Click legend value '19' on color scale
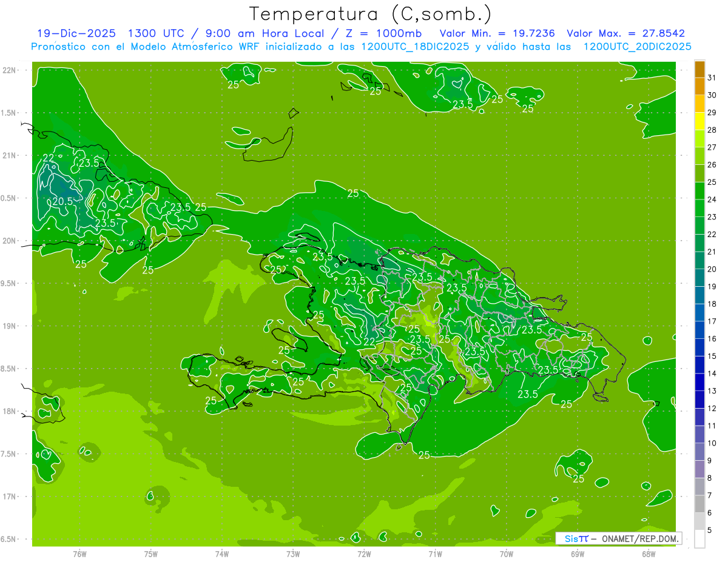Image resolution: width=728 pixels, height=562 pixels. (712, 287)
